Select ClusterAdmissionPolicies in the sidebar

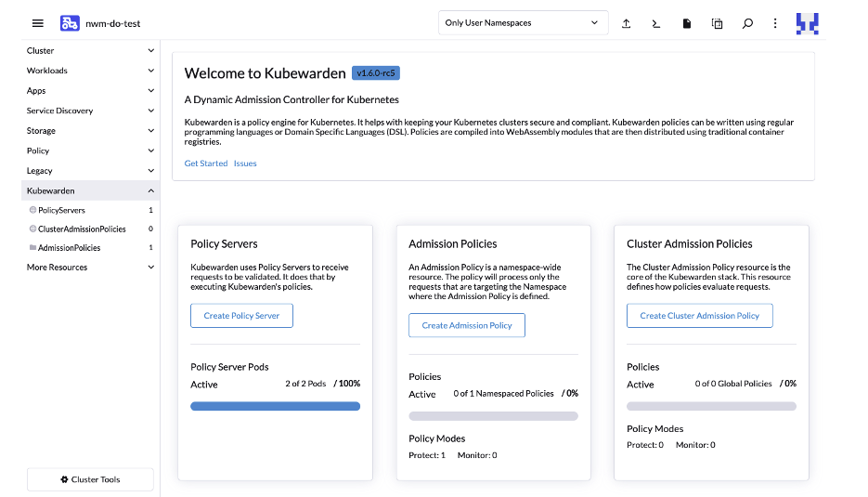click(x=82, y=229)
